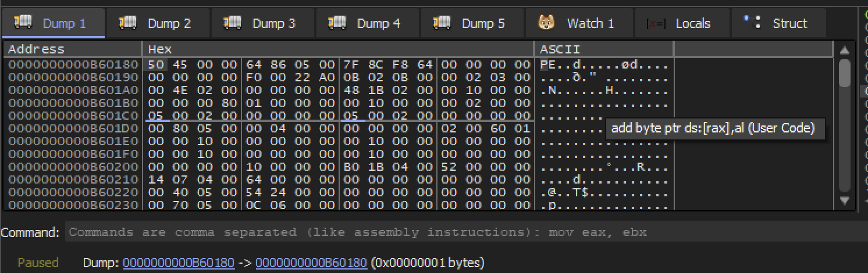Open the Locals tab
This screenshot has height=273, width=868.
tap(682, 23)
